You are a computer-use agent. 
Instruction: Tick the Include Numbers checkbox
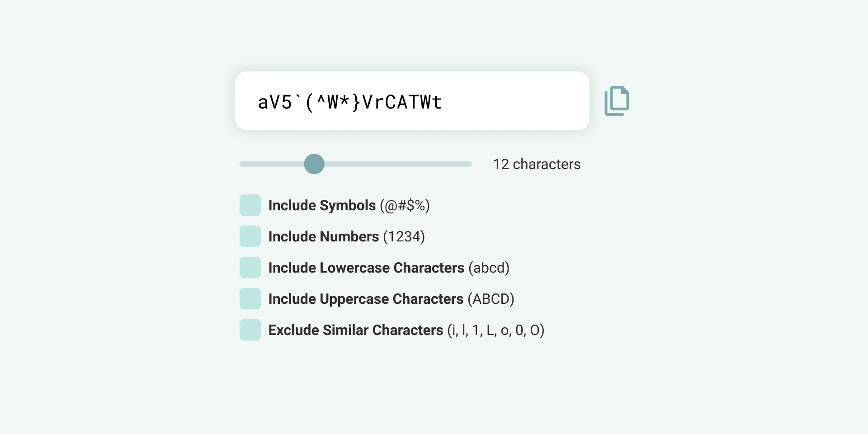pyautogui.click(x=250, y=236)
